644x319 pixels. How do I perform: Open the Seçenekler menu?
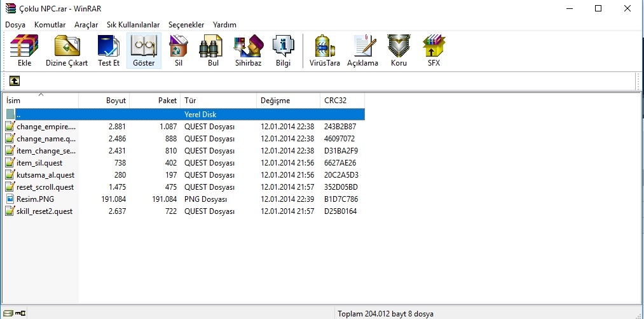[186, 25]
